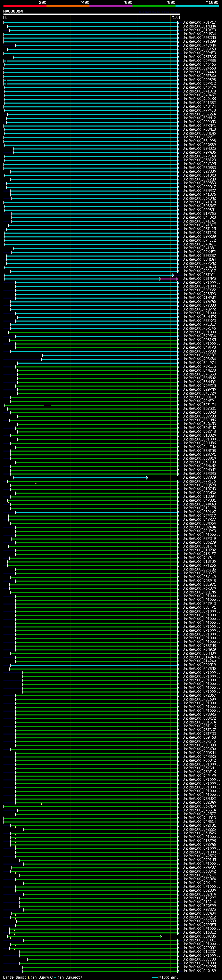Select the UniRef100_B0D1E3 label
The width and height of the screenshot is (222, 980).
199,397
